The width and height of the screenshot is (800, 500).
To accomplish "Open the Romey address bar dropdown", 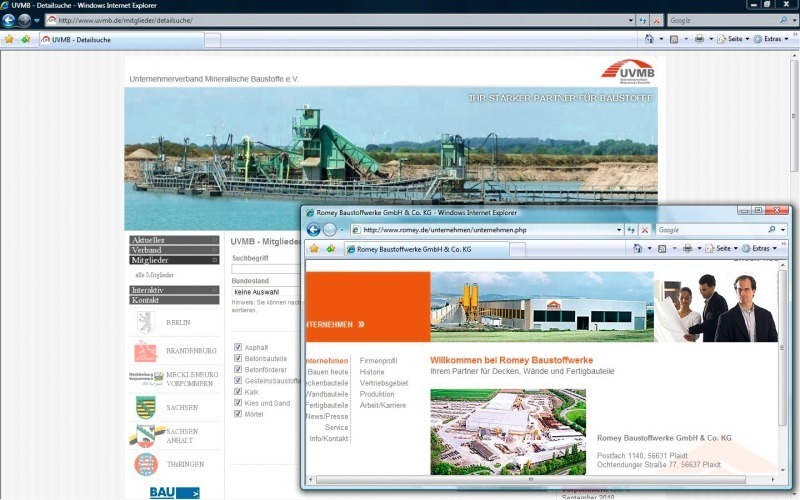I will (x=619, y=230).
